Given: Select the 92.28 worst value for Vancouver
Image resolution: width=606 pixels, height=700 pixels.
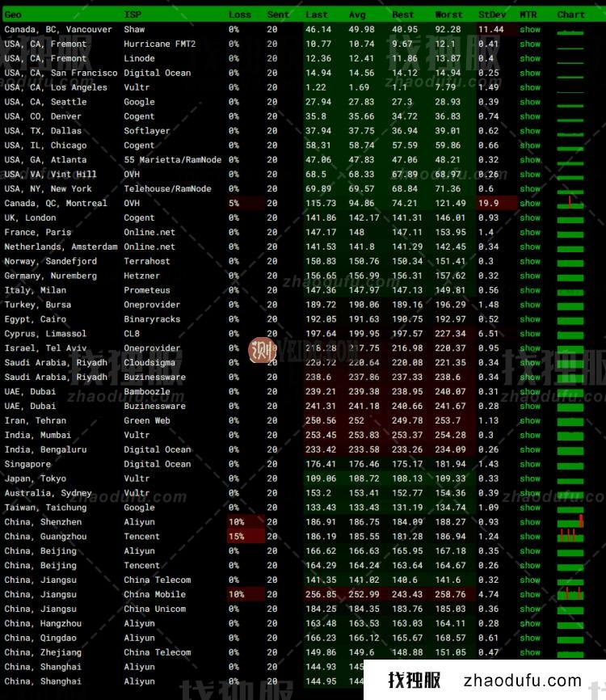Looking at the screenshot, I should (x=448, y=29).
